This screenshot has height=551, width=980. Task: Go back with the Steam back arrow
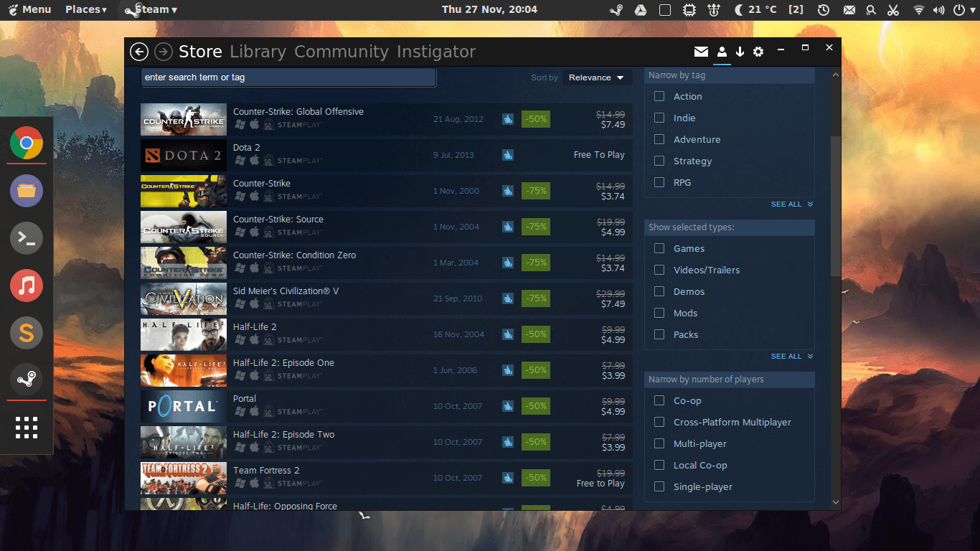click(139, 52)
